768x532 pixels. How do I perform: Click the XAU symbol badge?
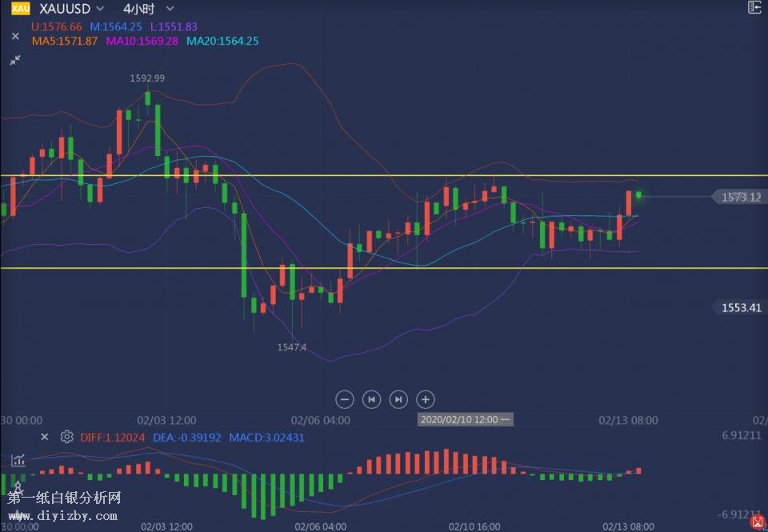(x=20, y=9)
